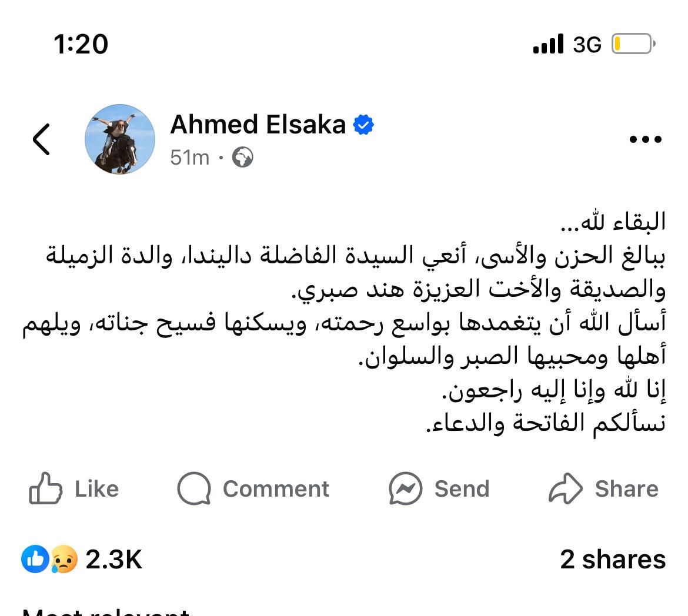The image size is (688, 616).
Task: Tap the blue thumbs-up reaction icon
Action: point(34,560)
